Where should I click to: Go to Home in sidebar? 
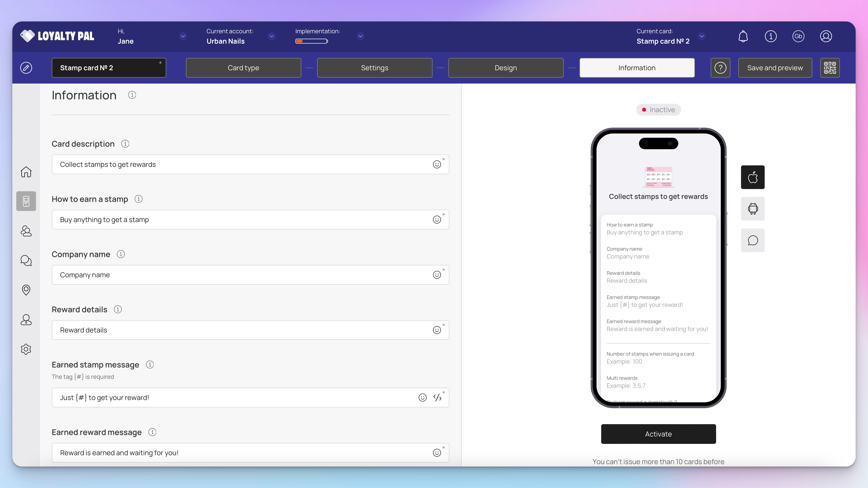pyautogui.click(x=26, y=172)
